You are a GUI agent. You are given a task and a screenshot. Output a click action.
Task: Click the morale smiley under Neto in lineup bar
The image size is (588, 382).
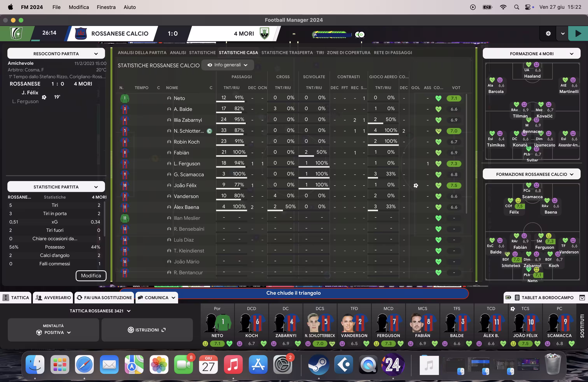point(205,343)
